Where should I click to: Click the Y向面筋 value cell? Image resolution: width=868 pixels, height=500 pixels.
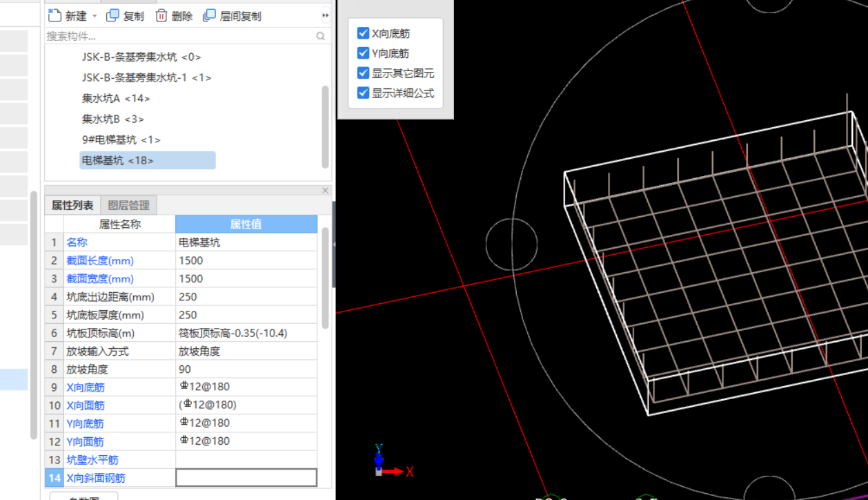pos(246,441)
